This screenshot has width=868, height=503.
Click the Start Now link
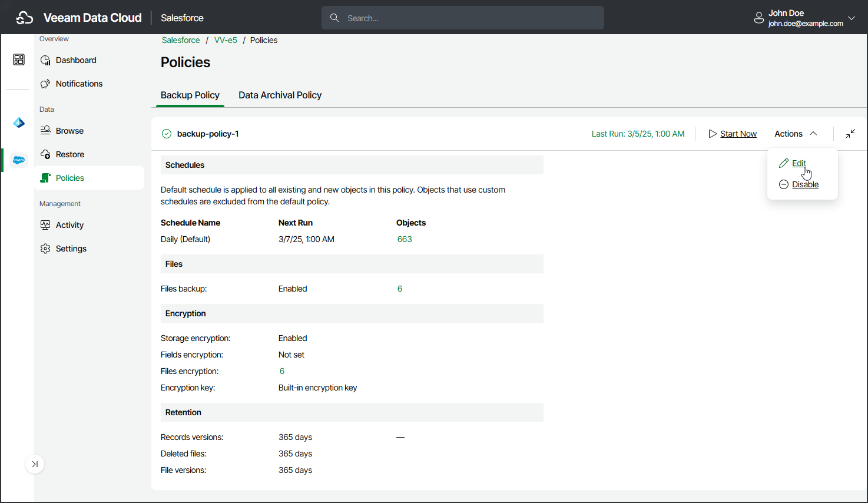[x=738, y=134]
